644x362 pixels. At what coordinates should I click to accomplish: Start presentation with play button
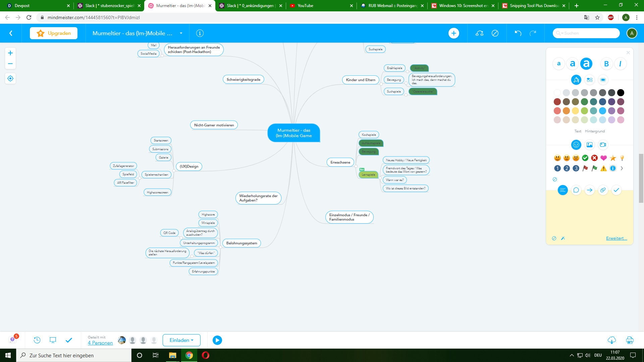pos(217,340)
